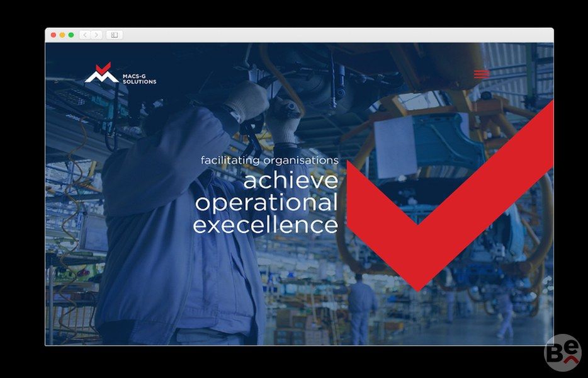
Task: Click the worker's white gloved hand
Action: [247, 100]
